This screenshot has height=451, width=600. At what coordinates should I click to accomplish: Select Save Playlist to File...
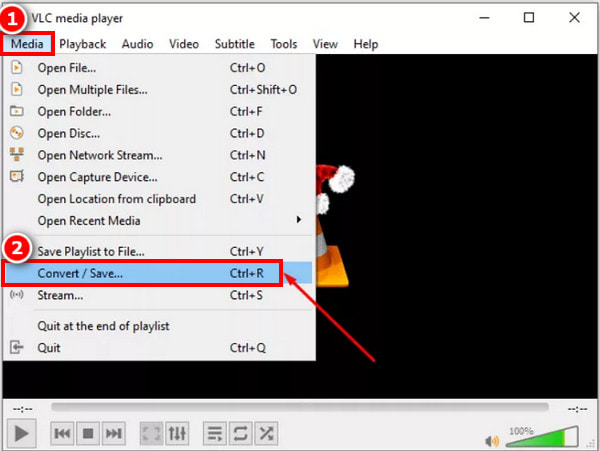tap(159, 251)
